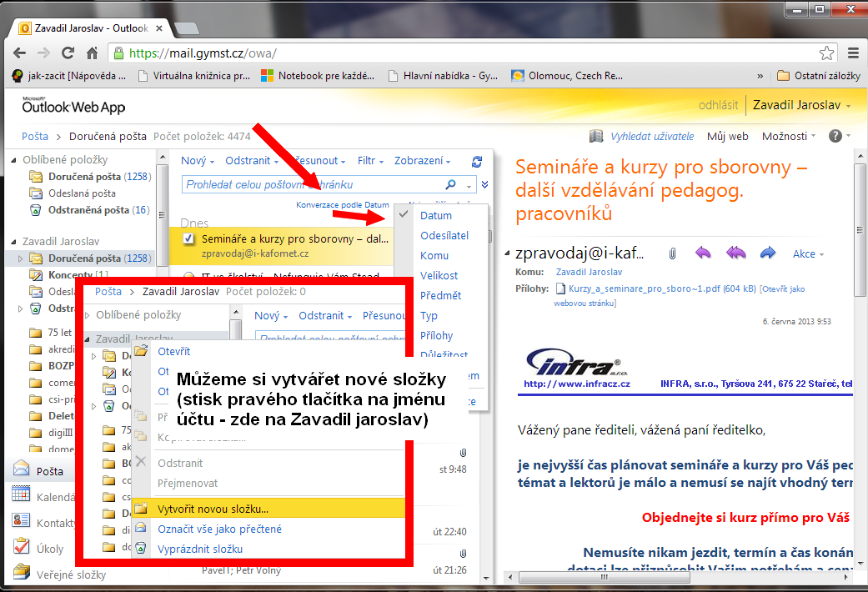Click the Pošta breadcrumb link
The height and width of the screenshot is (592, 868).
coord(35,136)
